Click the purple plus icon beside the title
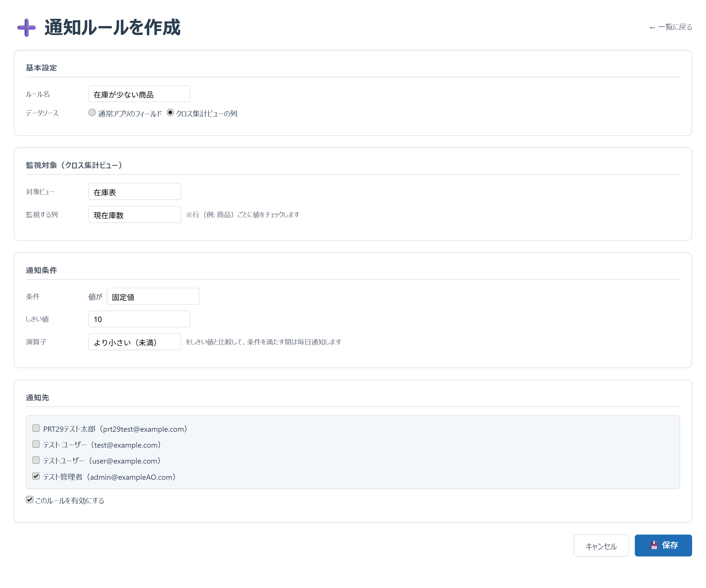 coord(27,27)
